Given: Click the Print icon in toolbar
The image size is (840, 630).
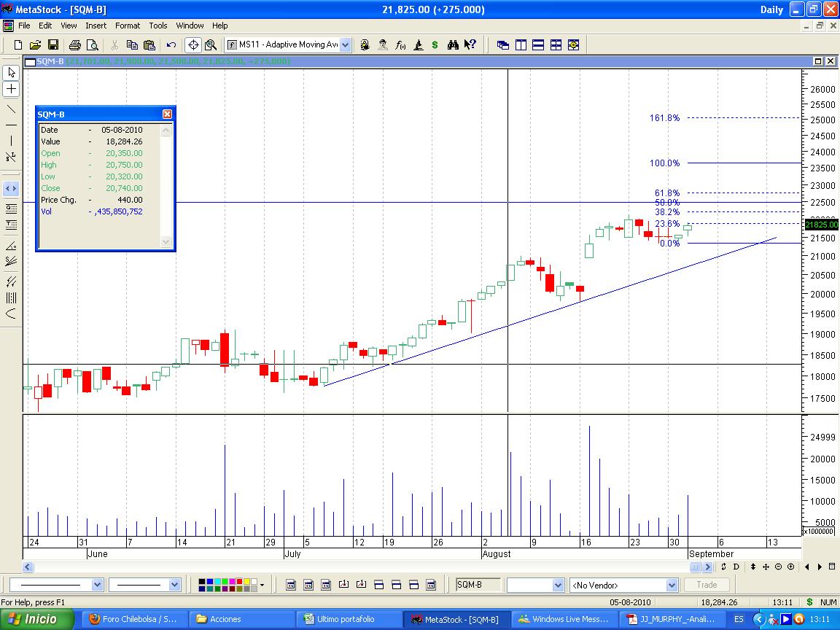Looking at the screenshot, I should tap(74, 45).
